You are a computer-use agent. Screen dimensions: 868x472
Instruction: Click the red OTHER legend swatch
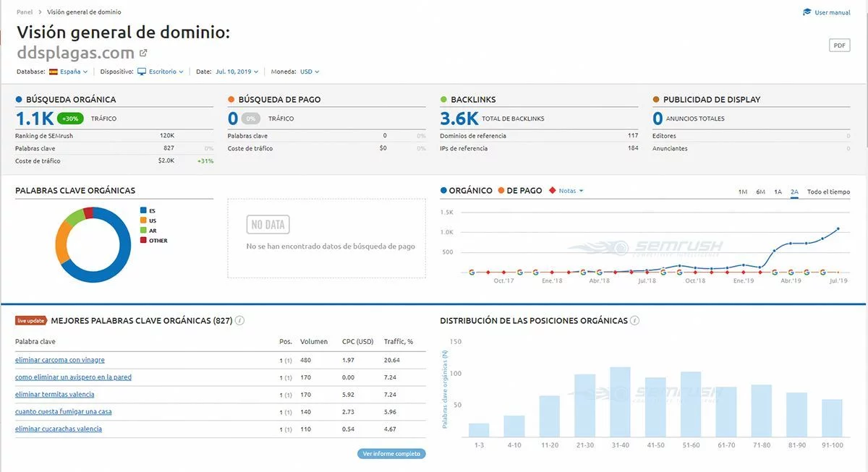(x=143, y=241)
